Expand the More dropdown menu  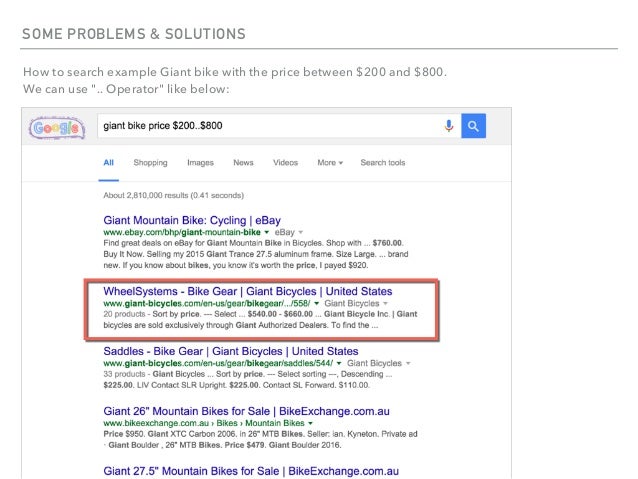330,163
